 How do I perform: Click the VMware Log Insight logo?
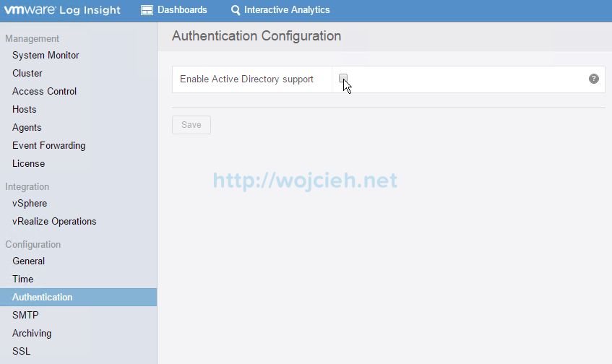point(62,10)
